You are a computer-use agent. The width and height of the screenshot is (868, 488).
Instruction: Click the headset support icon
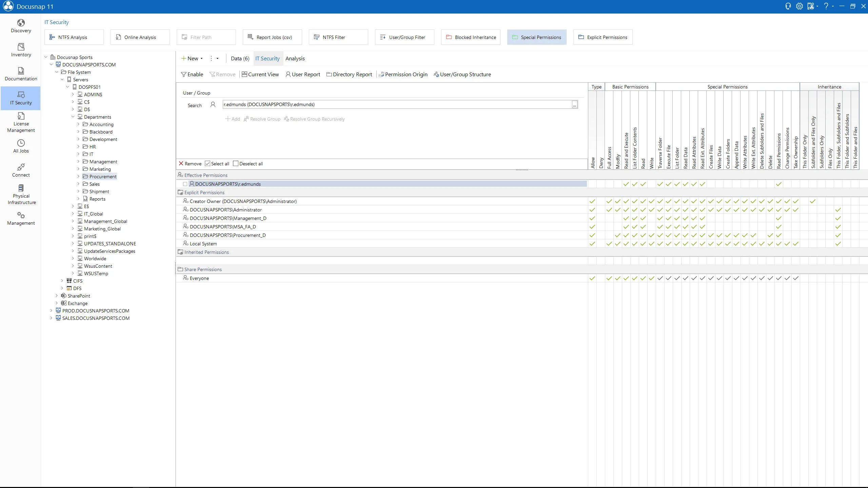(788, 6)
